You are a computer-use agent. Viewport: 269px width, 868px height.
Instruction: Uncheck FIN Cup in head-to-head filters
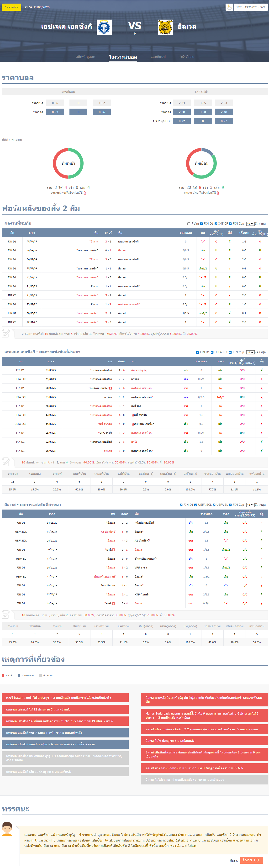pos(230,224)
